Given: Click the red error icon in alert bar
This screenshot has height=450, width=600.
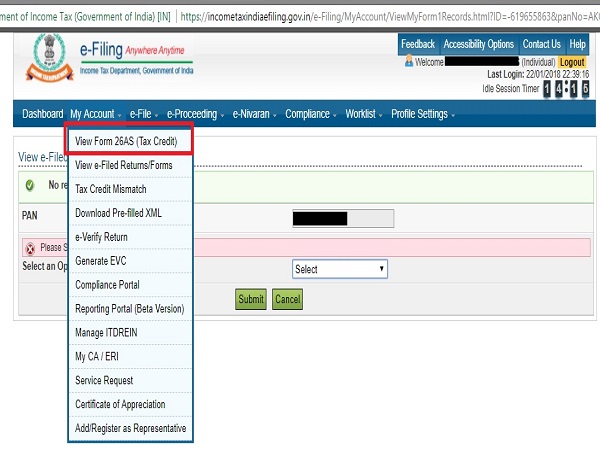Looking at the screenshot, I should [30, 248].
